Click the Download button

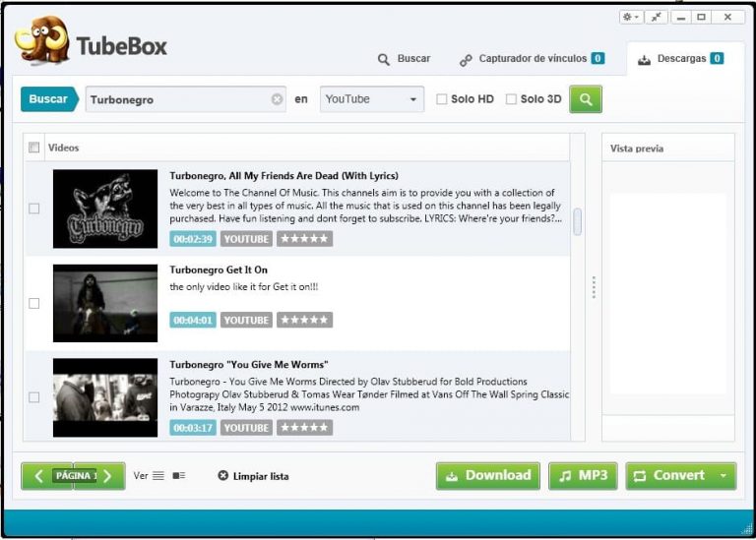coord(488,476)
